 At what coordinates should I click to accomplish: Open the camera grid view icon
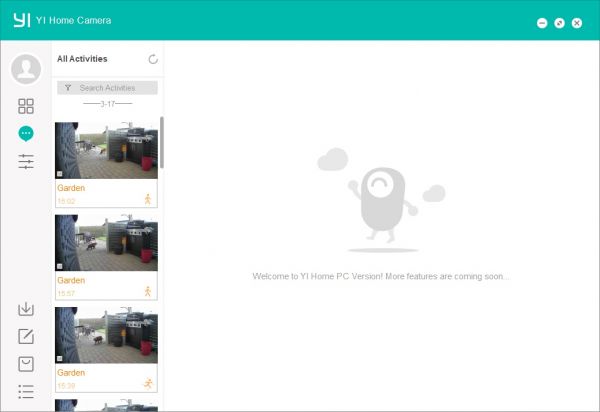tap(26, 106)
